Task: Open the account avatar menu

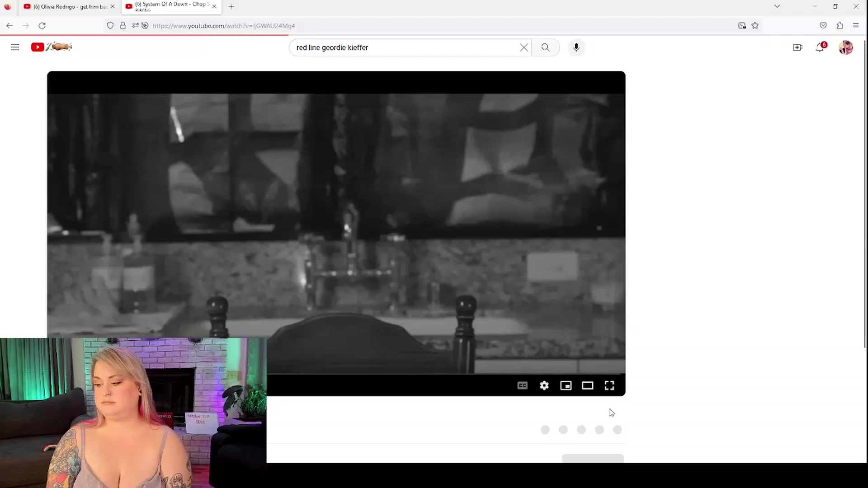Action: click(x=845, y=47)
